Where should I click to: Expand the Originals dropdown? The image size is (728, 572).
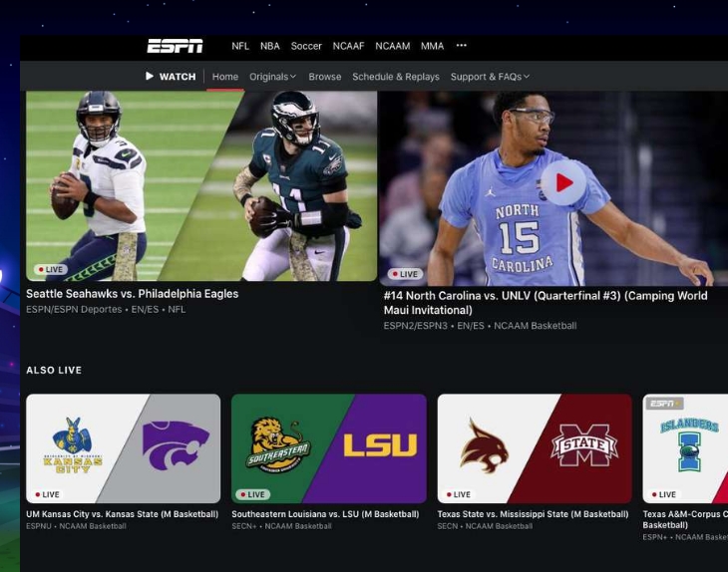272,77
